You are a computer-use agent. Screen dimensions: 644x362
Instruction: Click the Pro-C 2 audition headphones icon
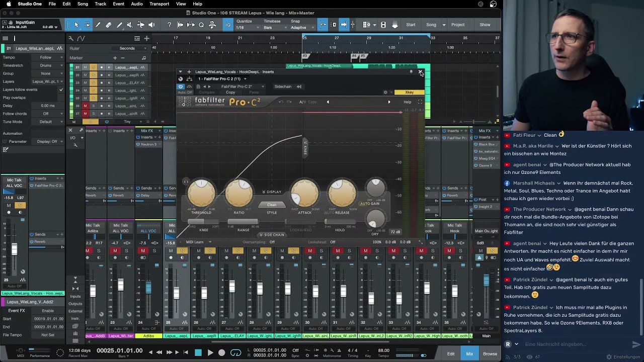pos(186,181)
